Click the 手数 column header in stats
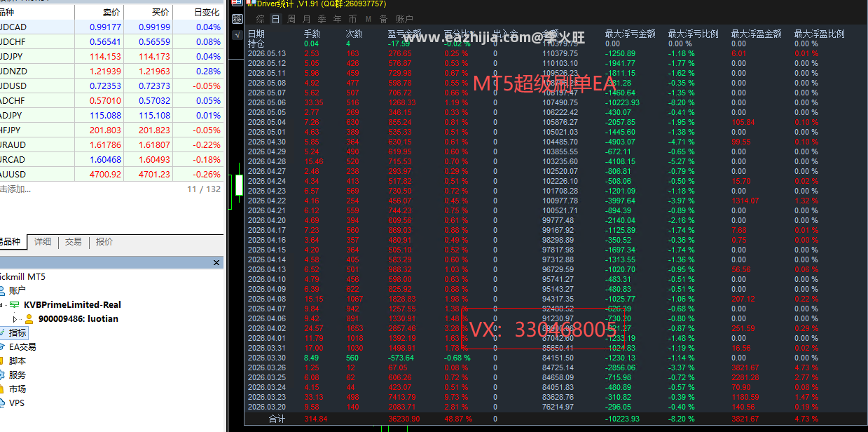Screen dimensions: 868x432 (312, 34)
